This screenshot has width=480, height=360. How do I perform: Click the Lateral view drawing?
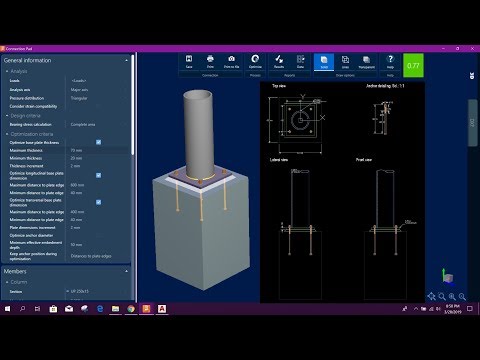pyautogui.click(x=300, y=233)
